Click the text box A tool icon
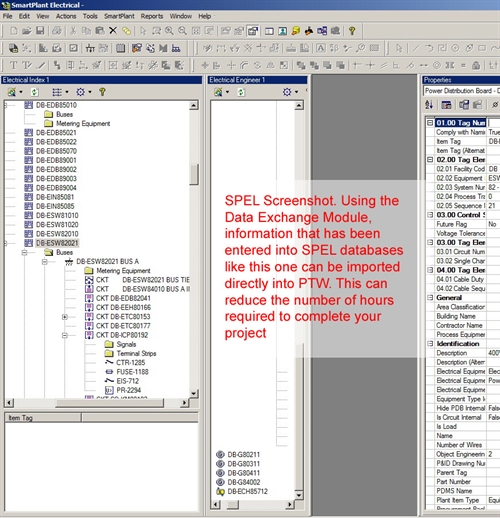The width and height of the screenshot is (500, 518). click(321, 48)
